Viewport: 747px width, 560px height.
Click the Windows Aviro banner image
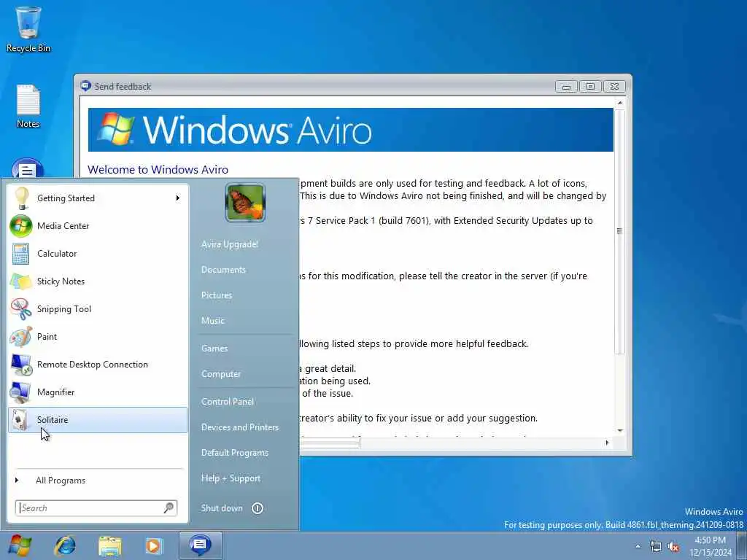pos(351,130)
